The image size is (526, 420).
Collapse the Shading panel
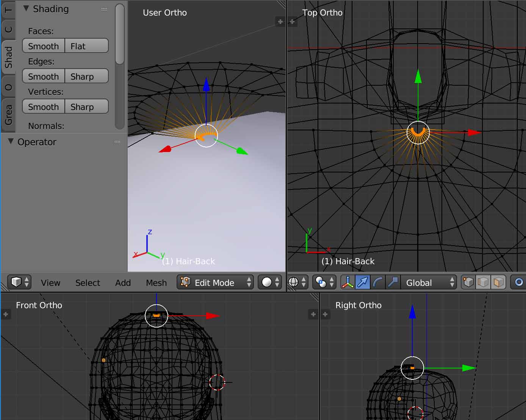26,9
